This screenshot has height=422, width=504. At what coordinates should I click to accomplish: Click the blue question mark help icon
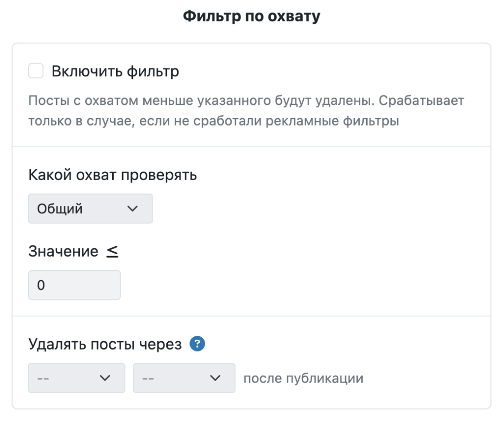pyautogui.click(x=197, y=344)
